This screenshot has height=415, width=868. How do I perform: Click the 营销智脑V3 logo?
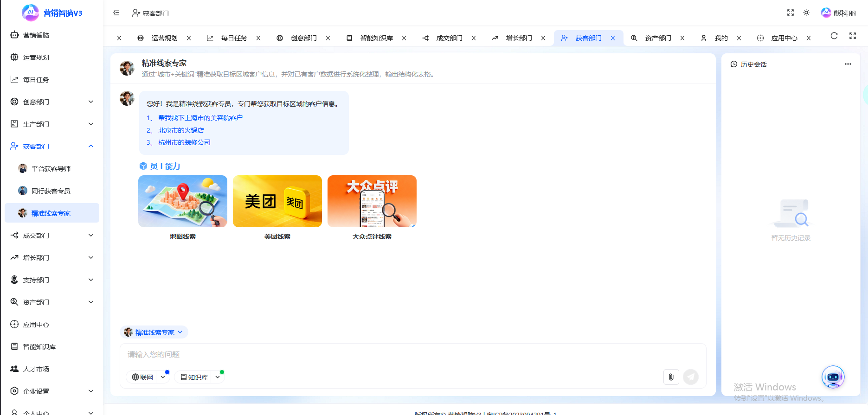(x=52, y=13)
